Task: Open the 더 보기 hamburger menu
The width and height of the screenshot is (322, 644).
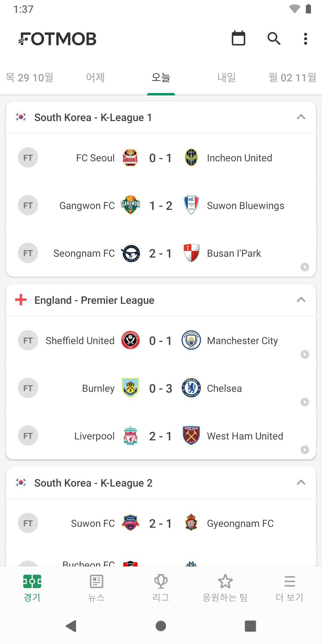Action: pos(290,581)
